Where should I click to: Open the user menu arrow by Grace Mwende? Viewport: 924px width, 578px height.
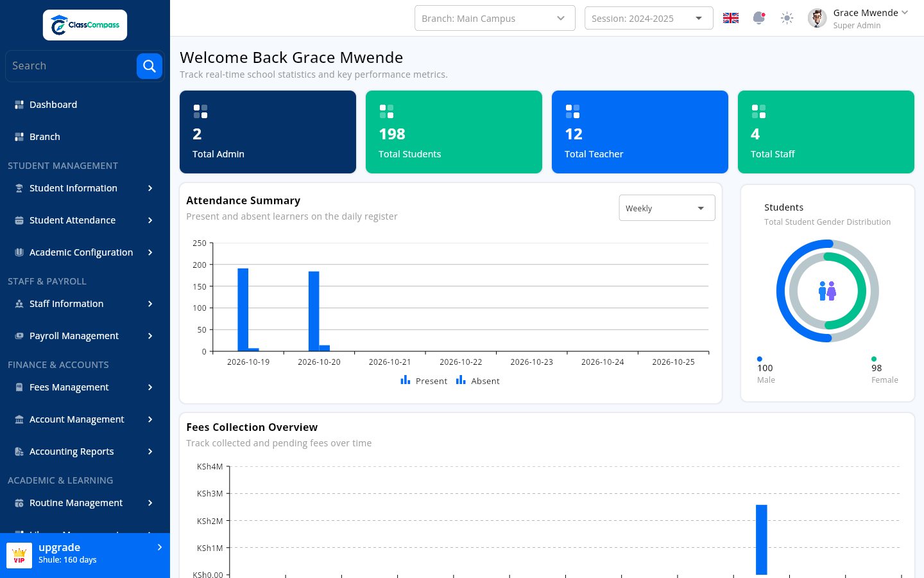tap(905, 12)
